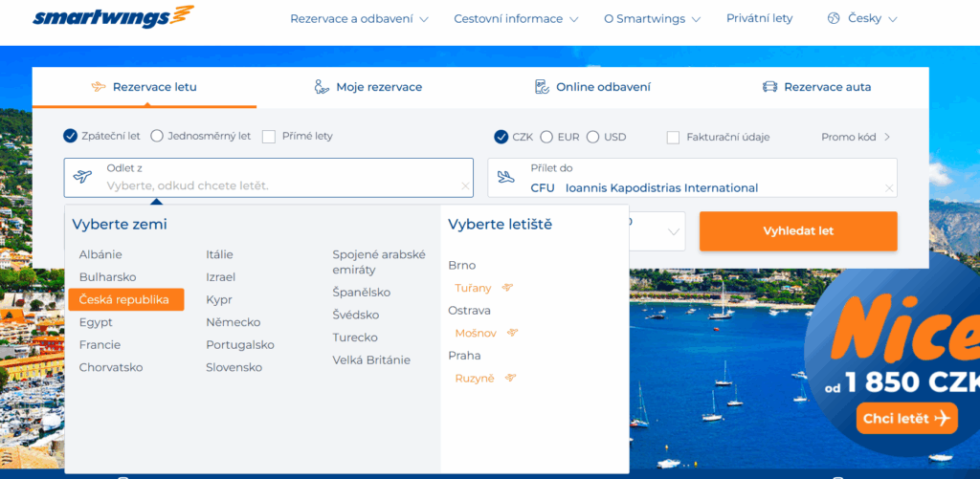This screenshot has height=479, width=980.
Task: Click the Chci letět button
Action: pyautogui.click(x=907, y=419)
